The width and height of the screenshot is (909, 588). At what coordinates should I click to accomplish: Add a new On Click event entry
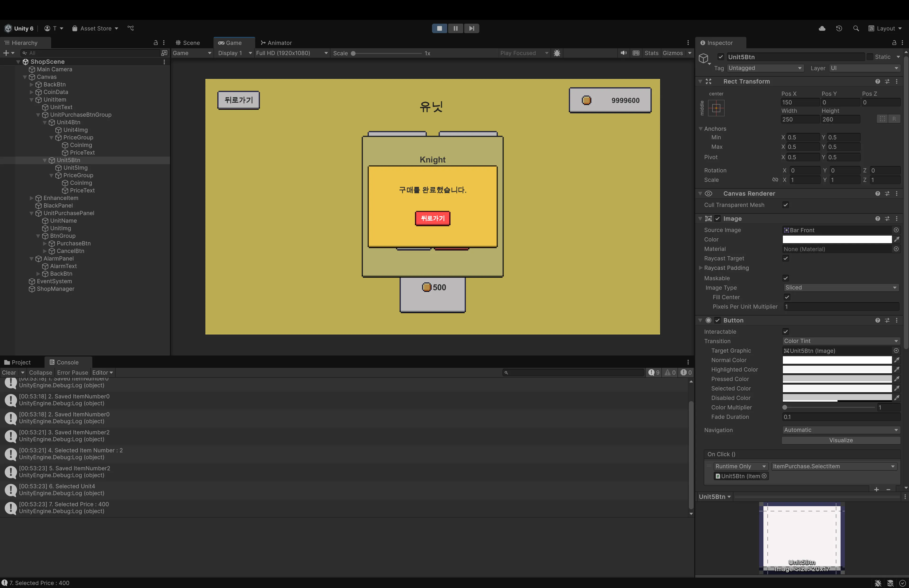pyautogui.click(x=876, y=490)
